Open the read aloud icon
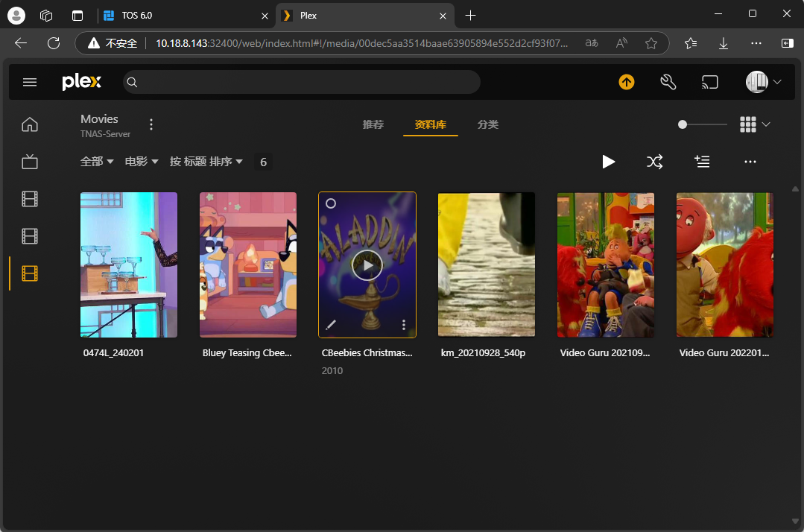This screenshot has width=804, height=532. point(621,43)
